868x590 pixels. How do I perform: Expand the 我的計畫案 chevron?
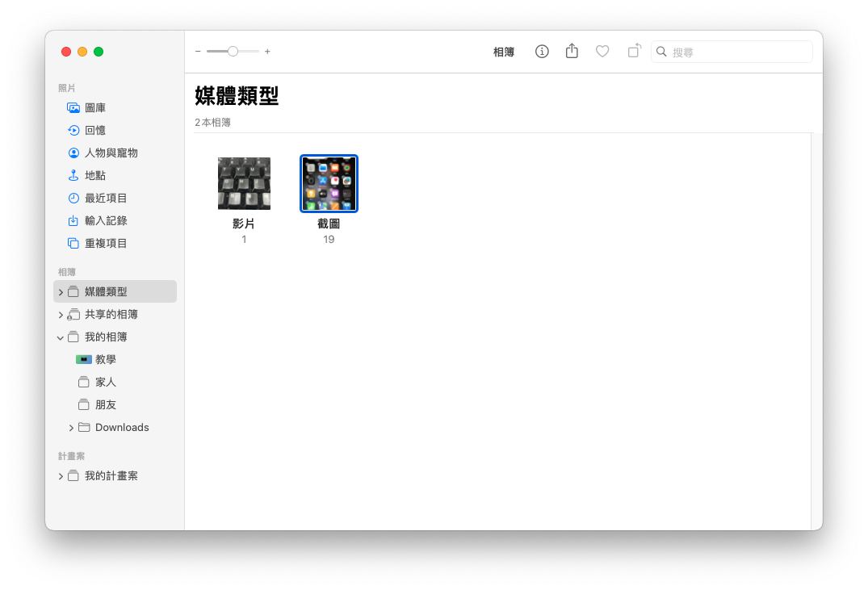[61, 476]
